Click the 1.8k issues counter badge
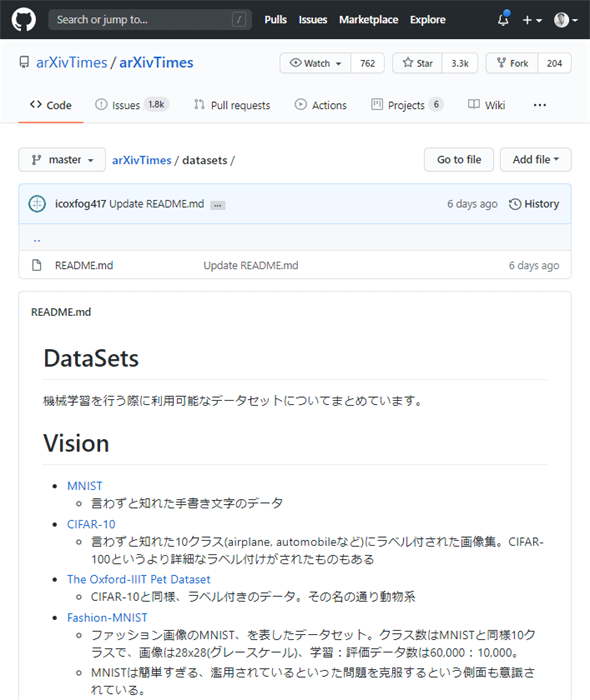590x700 pixels. pyautogui.click(x=156, y=104)
